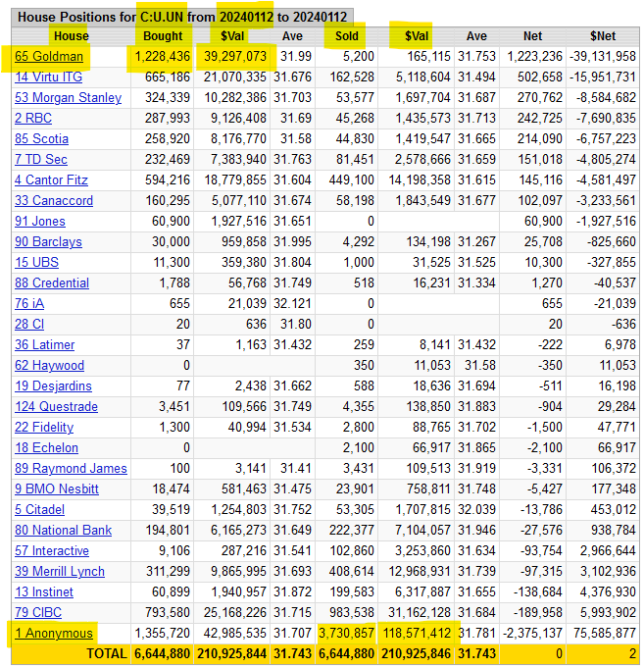Screen dimensions: 644x668
Task: Open the 5 Citadel link
Action: (x=39, y=509)
